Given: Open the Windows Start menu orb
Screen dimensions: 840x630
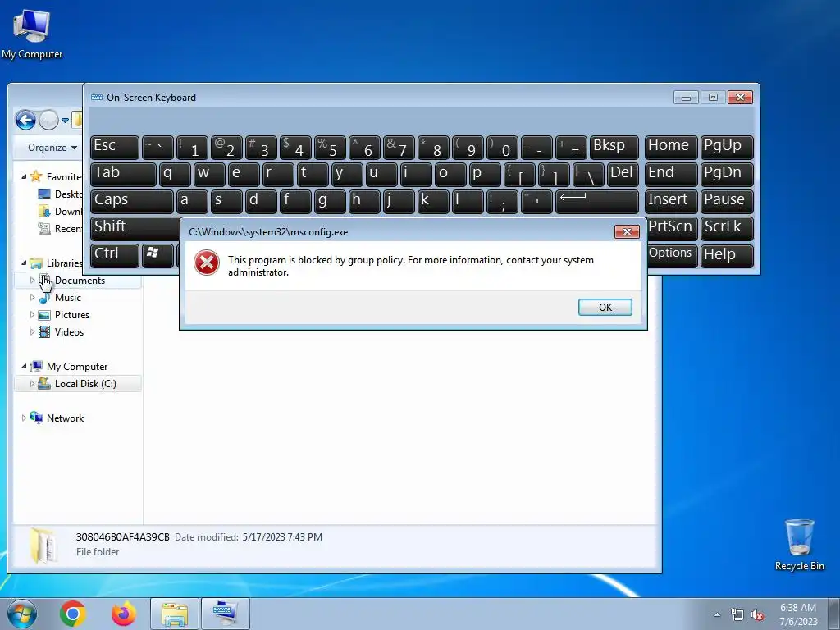Looking at the screenshot, I should coord(22,614).
